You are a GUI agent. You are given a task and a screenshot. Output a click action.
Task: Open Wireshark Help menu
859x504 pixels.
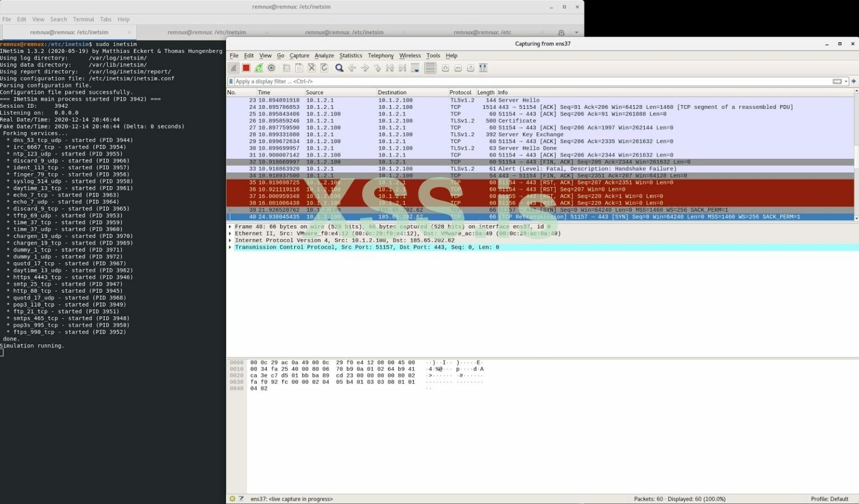point(451,56)
